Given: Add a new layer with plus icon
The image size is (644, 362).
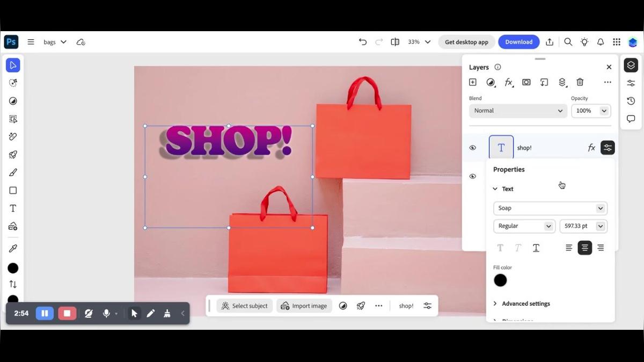Looking at the screenshot, I should click(472, 82).
